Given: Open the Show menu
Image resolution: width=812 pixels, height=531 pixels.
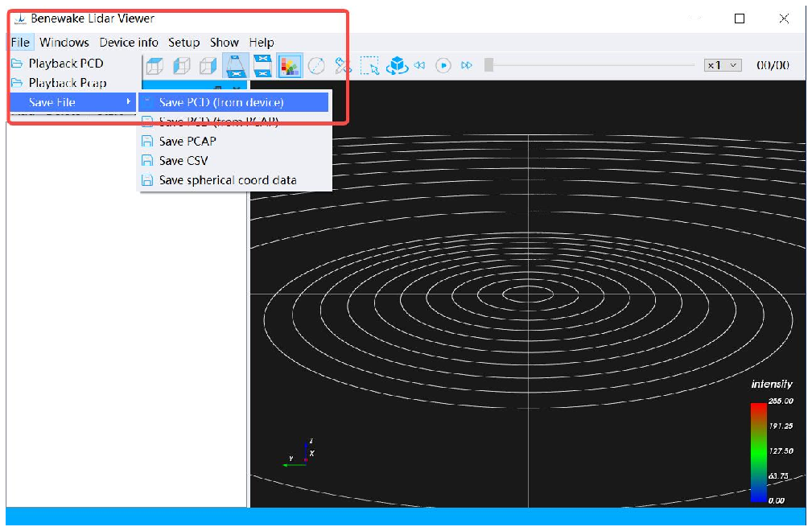Looking at the screenshot, I should pyautogui.click(x=225, y=43).
